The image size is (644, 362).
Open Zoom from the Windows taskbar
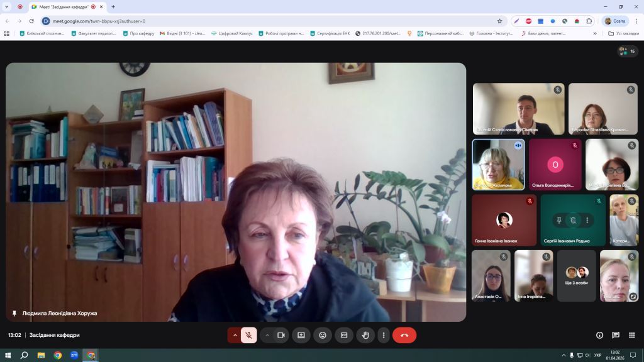tap(74, 355)
